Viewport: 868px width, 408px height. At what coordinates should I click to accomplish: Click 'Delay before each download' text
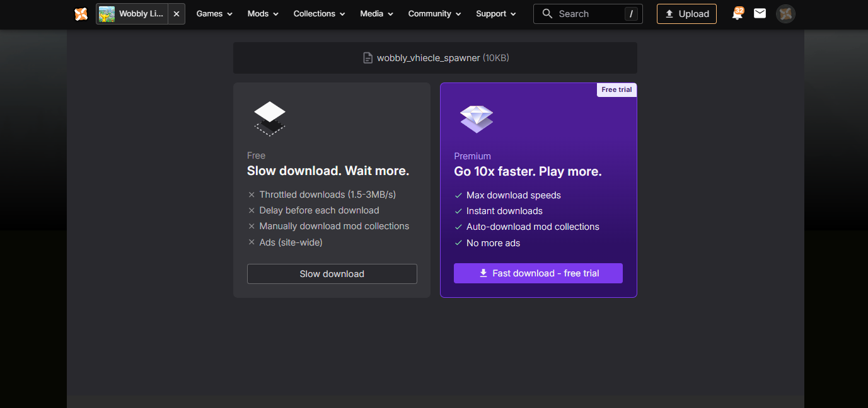(320, 210)
